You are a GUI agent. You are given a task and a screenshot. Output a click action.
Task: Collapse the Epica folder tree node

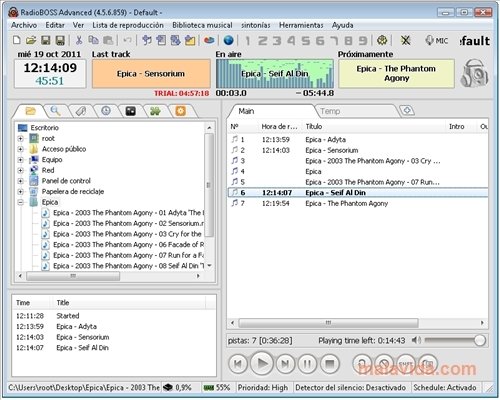tap(20, 202)
